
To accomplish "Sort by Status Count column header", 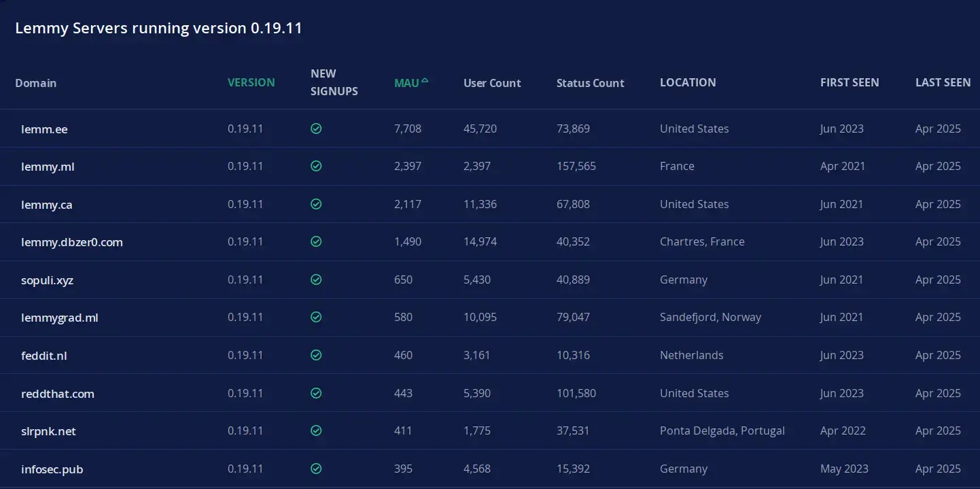I will [x=590, y=83].
